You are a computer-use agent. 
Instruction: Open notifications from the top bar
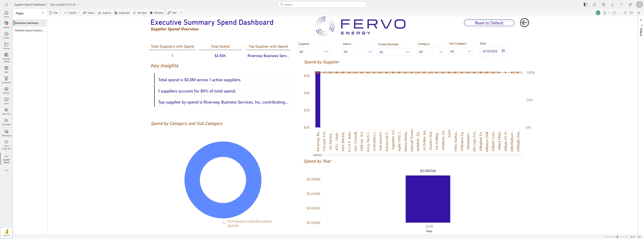[594, 5]
